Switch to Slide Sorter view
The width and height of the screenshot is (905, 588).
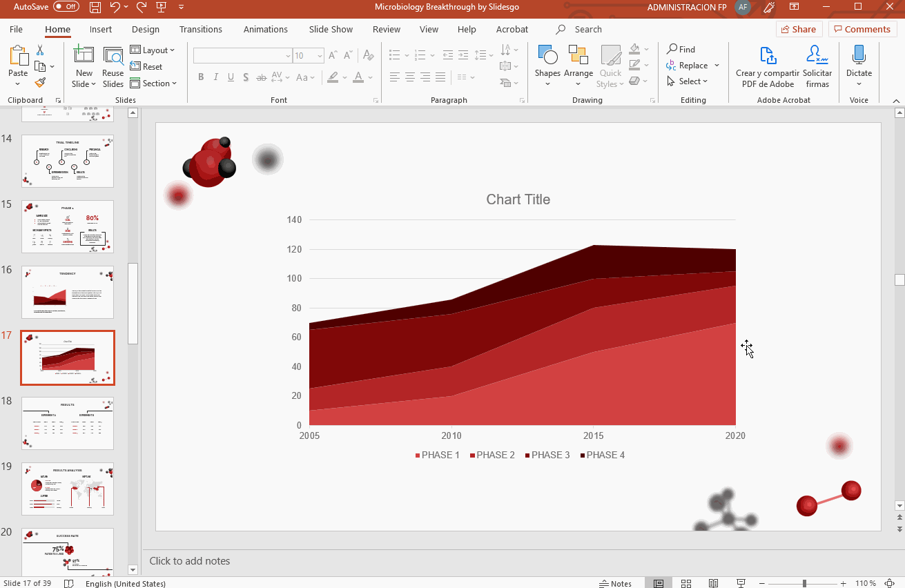(686, 583)
